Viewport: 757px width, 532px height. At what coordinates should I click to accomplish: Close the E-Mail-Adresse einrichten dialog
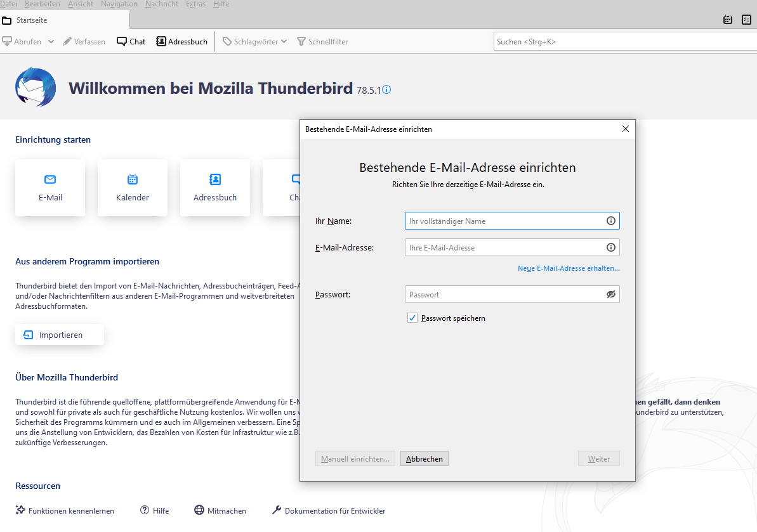point(625,129)
